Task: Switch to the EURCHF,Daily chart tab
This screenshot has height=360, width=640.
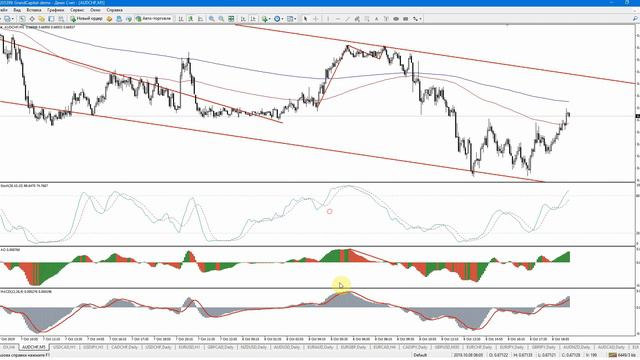Action: [x=479, y=347]
